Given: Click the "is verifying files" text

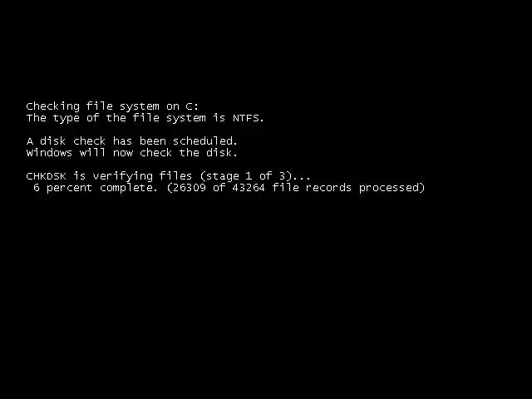Looking at the screenshot, I should coord(133,176).
